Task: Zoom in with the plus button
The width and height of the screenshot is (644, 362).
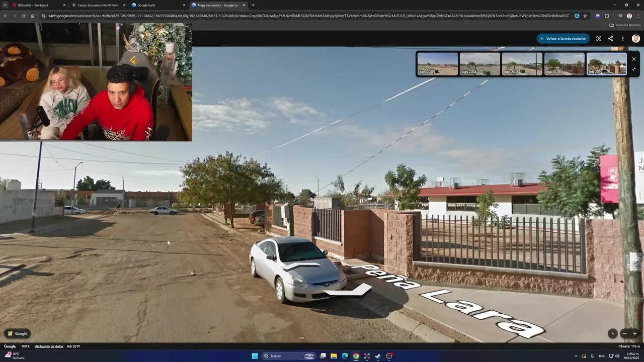Action: click(635, 333)
